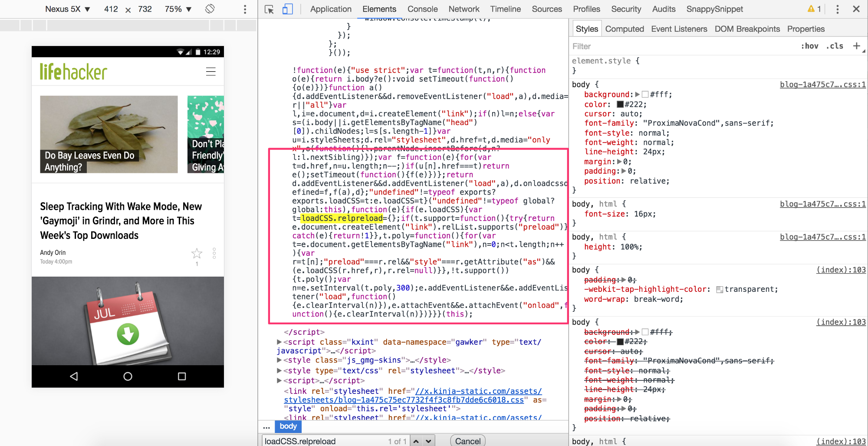868x446 pixels.
Task: Expand margin shorthand in body rule
Action: [x=619, y=162]
